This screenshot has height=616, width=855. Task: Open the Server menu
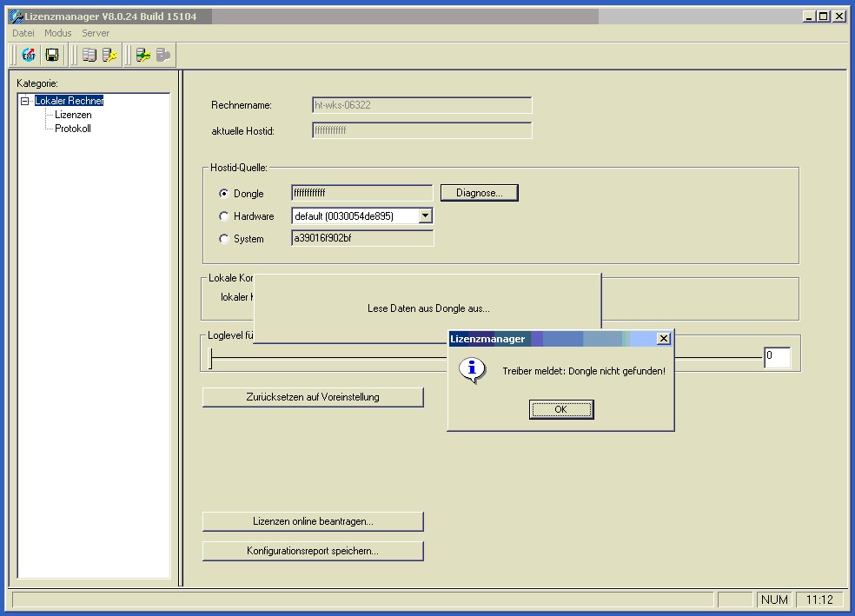(96, 33)
